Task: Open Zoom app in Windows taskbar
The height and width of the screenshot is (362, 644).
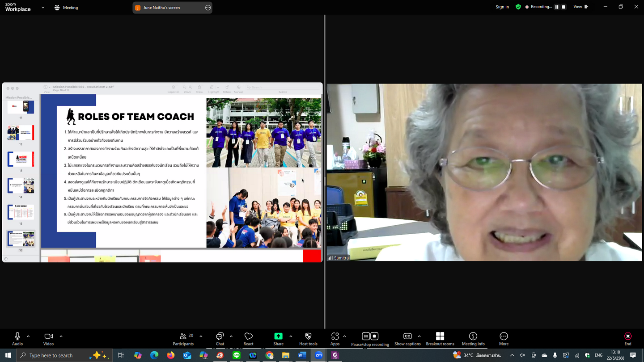Action: tap(318, 355)
